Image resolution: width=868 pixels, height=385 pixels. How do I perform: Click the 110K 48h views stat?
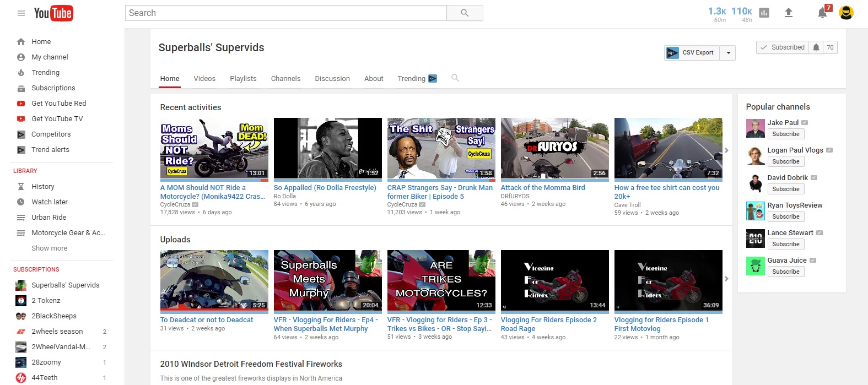[x=742, y=14]
